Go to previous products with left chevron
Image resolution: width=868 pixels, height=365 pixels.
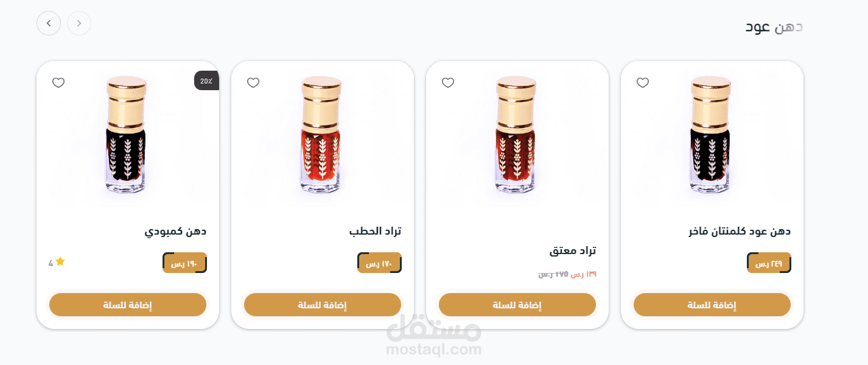point(49,23)
